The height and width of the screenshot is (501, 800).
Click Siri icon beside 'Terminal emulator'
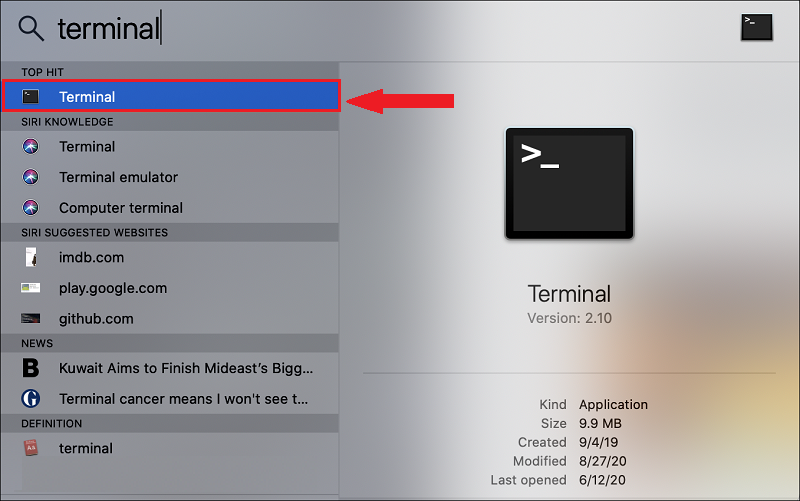tap(31, 177)
